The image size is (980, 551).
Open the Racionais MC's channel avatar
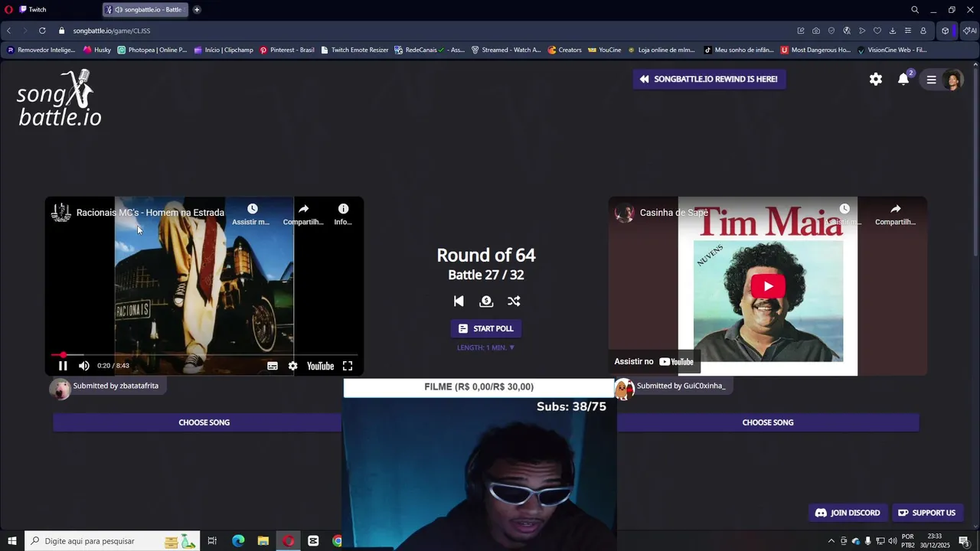click(x=61, y=213)
